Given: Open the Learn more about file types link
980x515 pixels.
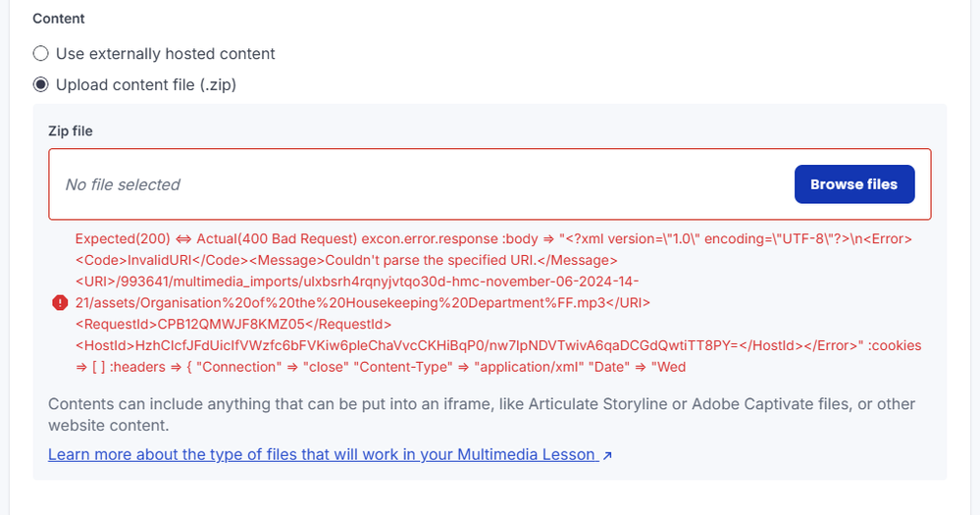Looking at the screenshot, I should point(322,454).
